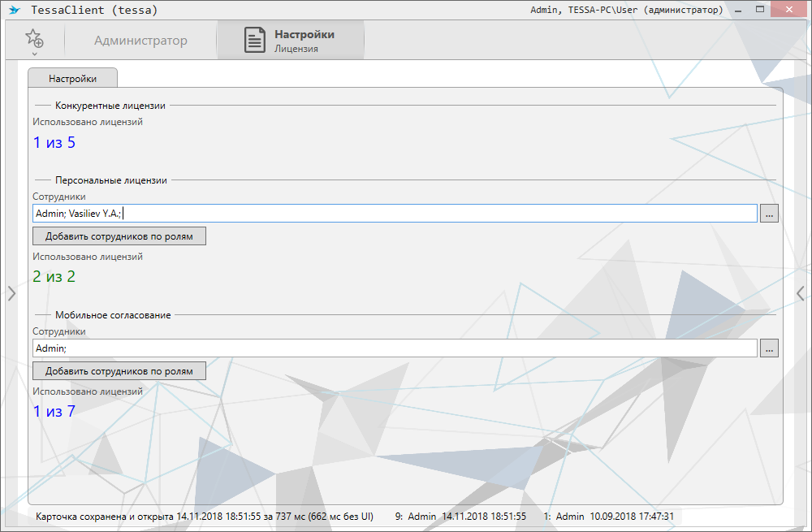Open employee picker for personal licenses
Image resolution: width=812 pixels, height=532 pixels.
click(770, 213)
